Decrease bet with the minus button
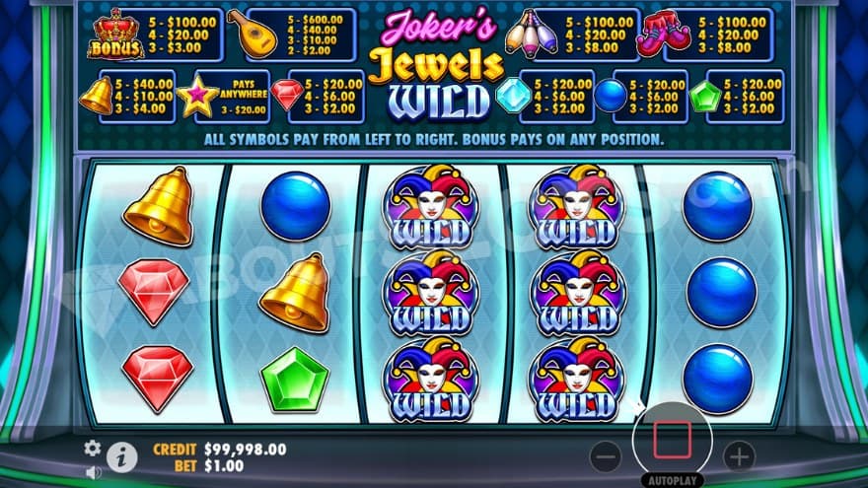Image resolution: width=868 pixels, height=488 pixels. (x=606, y=456)
